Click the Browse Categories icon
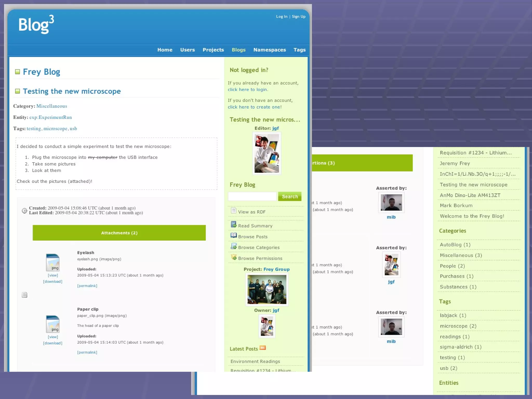 click(x=234, y=246)
